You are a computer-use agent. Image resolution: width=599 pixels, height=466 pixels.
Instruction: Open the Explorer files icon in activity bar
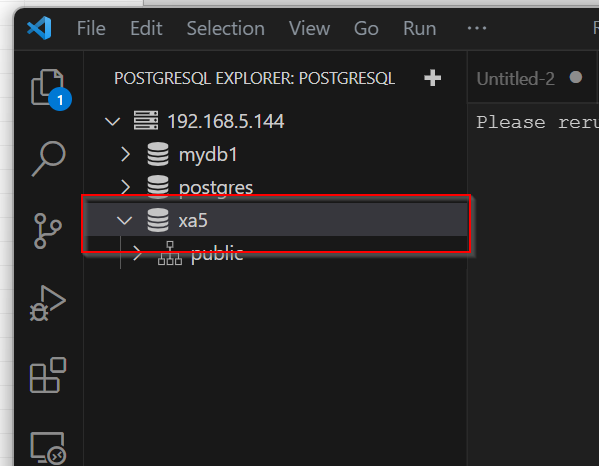pyautogui.click(x=48, y=87)
